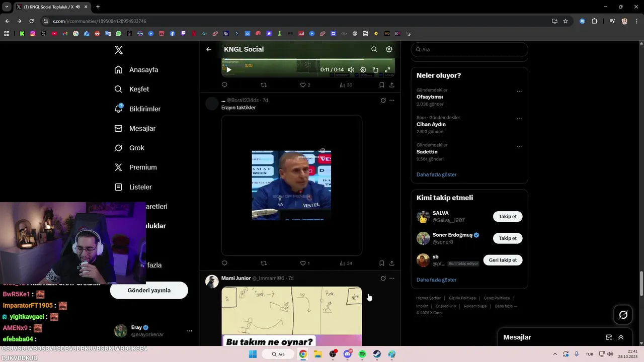Bookmark the video post with 30 views

(382, 85)
